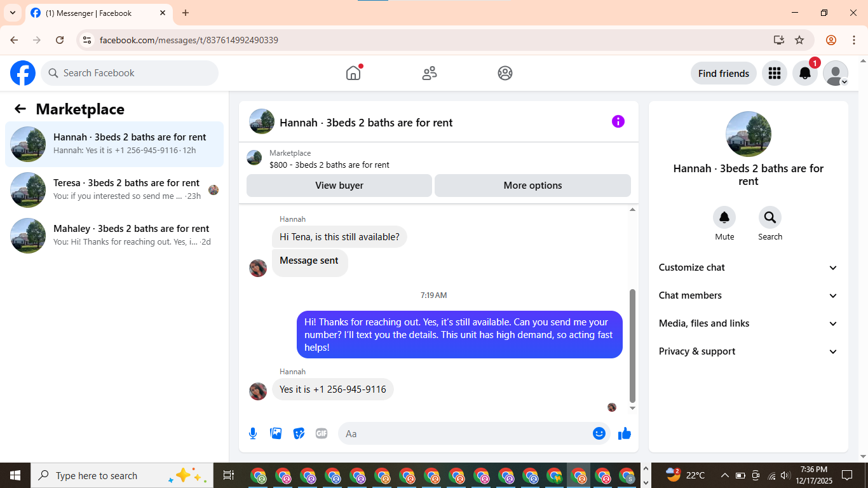868x488 pixels.
Task: Search in conversation with the magnifier icon
Action: (x=770, y=218)
